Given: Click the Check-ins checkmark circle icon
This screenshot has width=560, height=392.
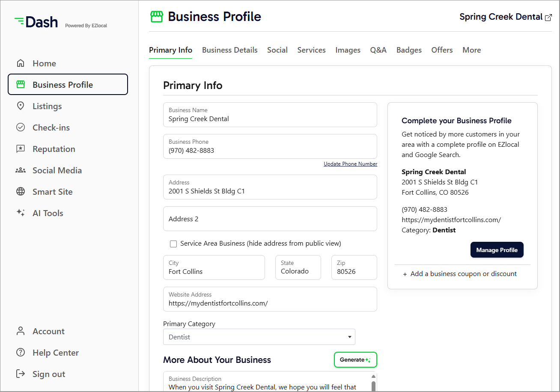Looking at the screenshot, I should (20, 128).
